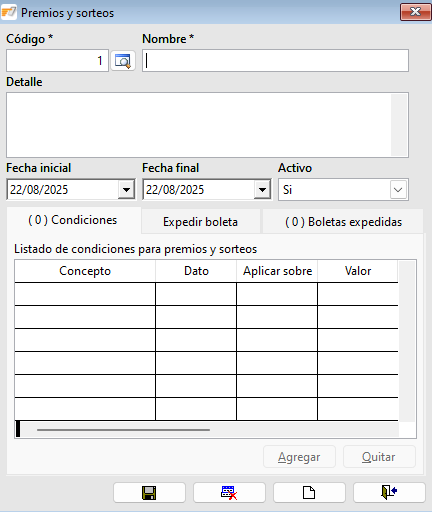Click the exit door icon
Viewport: 432px width, 512px height.
click(x=389, y=493)
